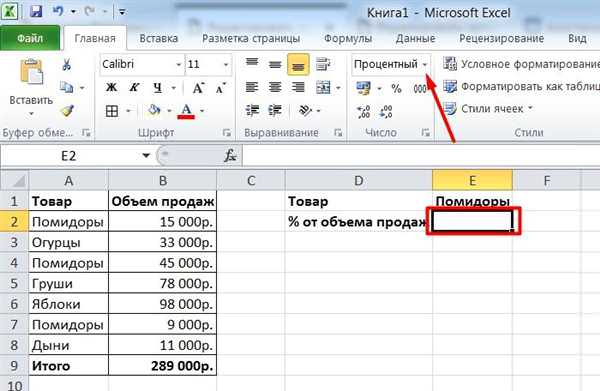Toggle Italic (К) formatting
600x391 pixels.
click(134, 88)
